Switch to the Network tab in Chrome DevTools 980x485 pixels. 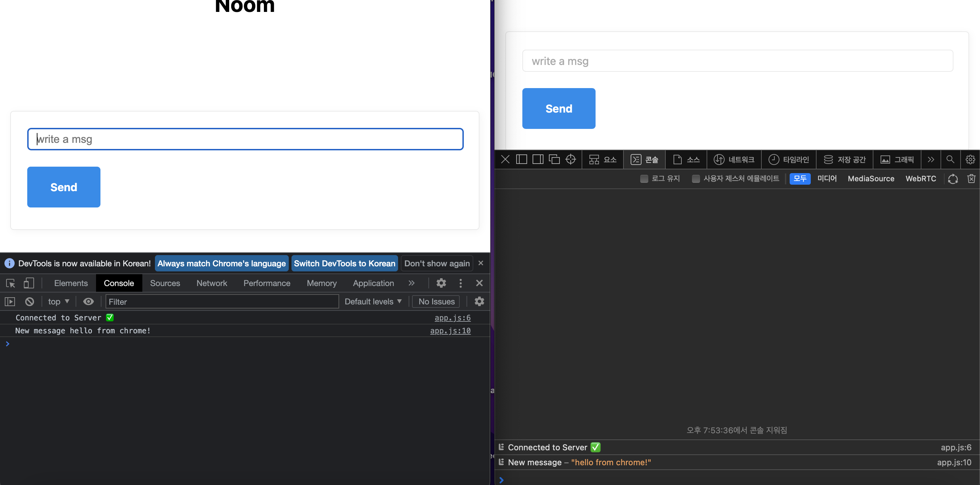pos(211,283)
